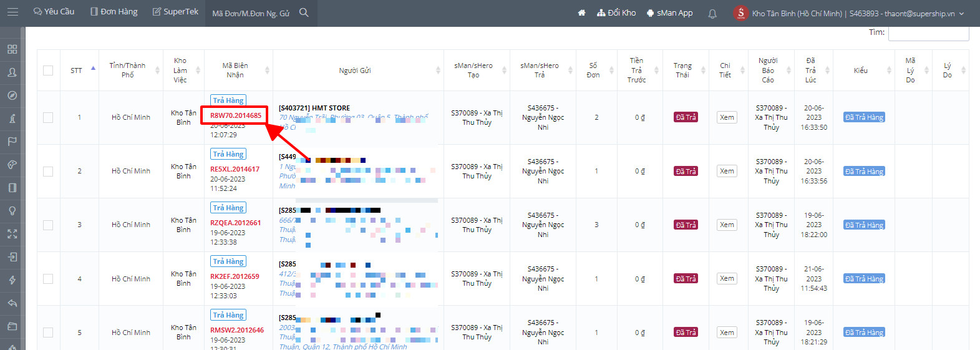Screen dimensions: 980x350
Task: Click the magnifier search icon in top bar
Action: pyautogui.click(x=304, y=12)
